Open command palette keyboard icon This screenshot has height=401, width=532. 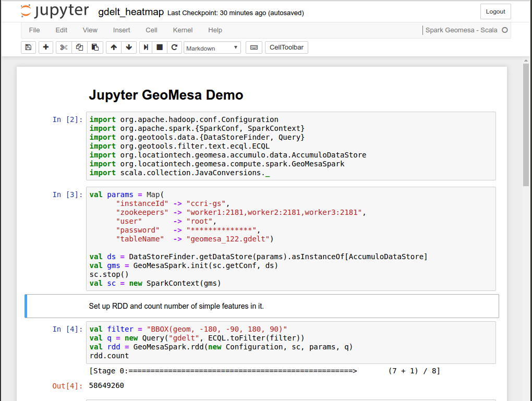pos(254,47)
